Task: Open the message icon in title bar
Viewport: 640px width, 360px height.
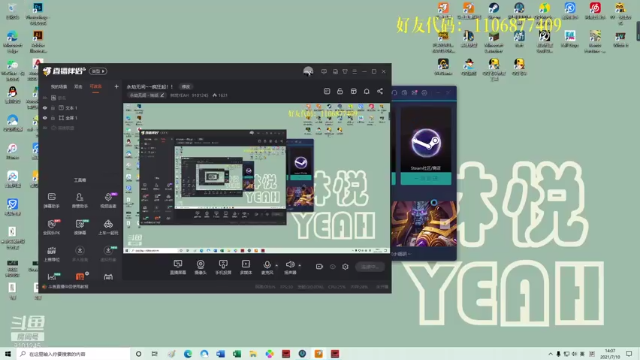Action: (324, 71)
